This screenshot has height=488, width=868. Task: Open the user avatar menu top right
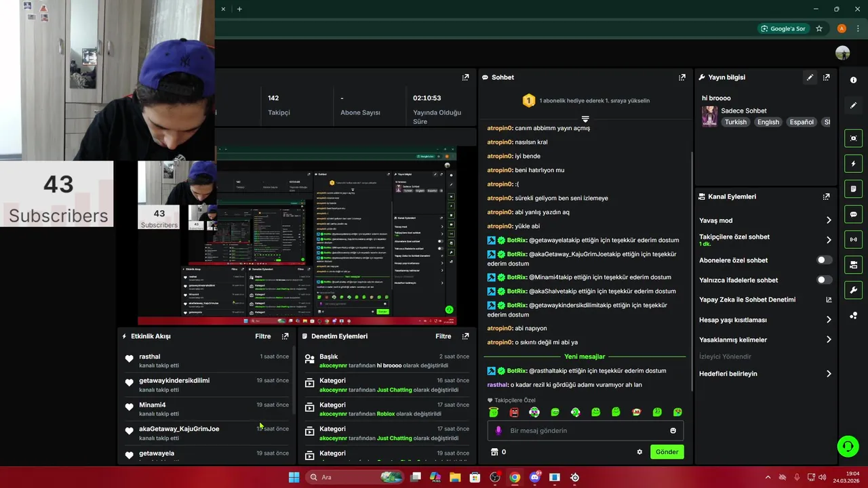843,53
